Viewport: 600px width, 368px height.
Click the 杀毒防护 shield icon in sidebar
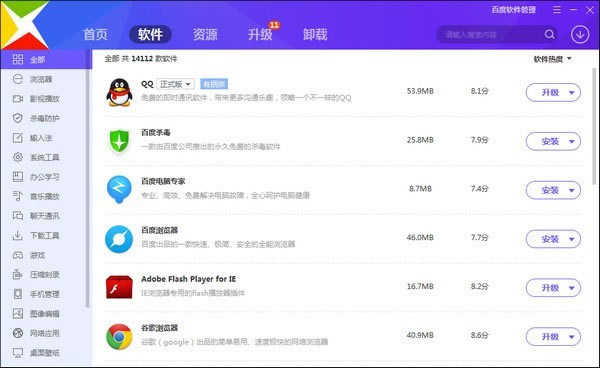pyautogui.click(x=18, y=118)
